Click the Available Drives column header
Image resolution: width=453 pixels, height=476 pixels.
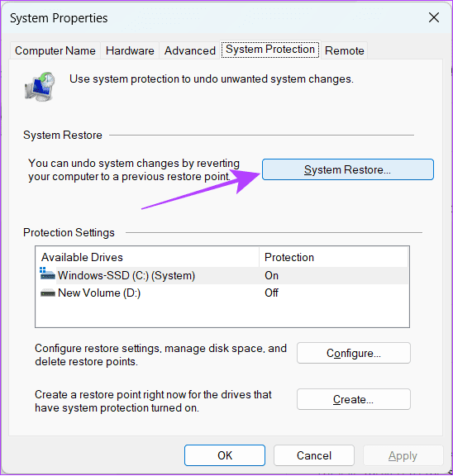[147, 257]
